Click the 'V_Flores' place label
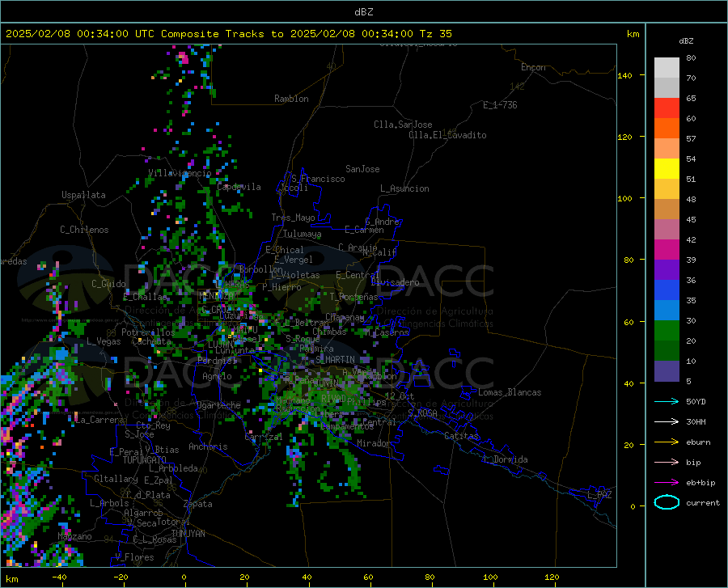This screenshot has height=588, width=728. pyautogui.click(x=134, y=557)
